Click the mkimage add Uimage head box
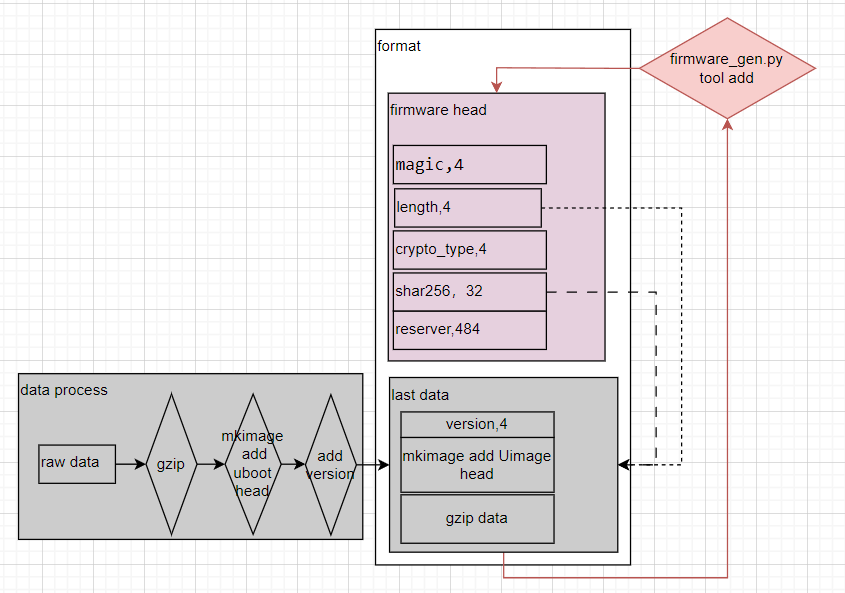This screenshot has height=593, width=845. point(477,465)
